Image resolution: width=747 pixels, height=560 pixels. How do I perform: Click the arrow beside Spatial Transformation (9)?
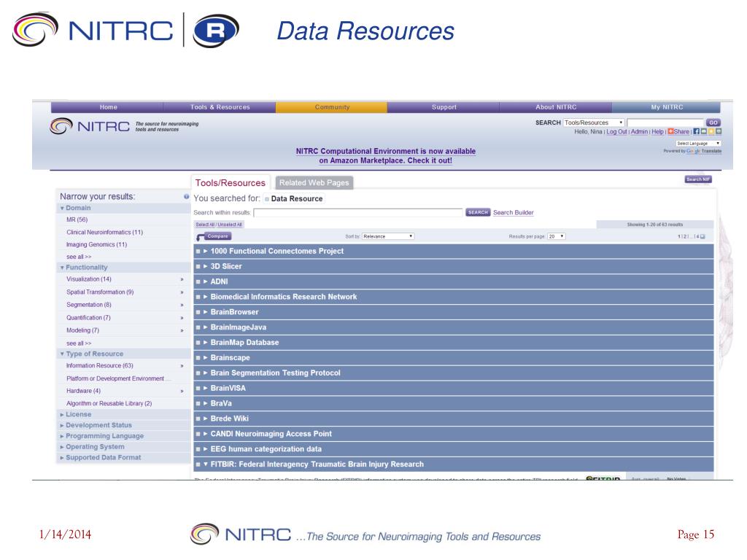coord(182,292)
